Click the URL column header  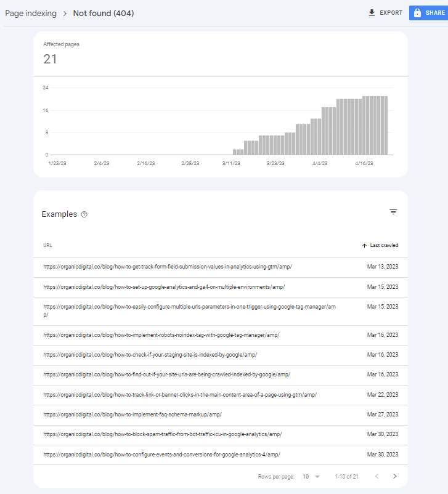coord(47,245)
